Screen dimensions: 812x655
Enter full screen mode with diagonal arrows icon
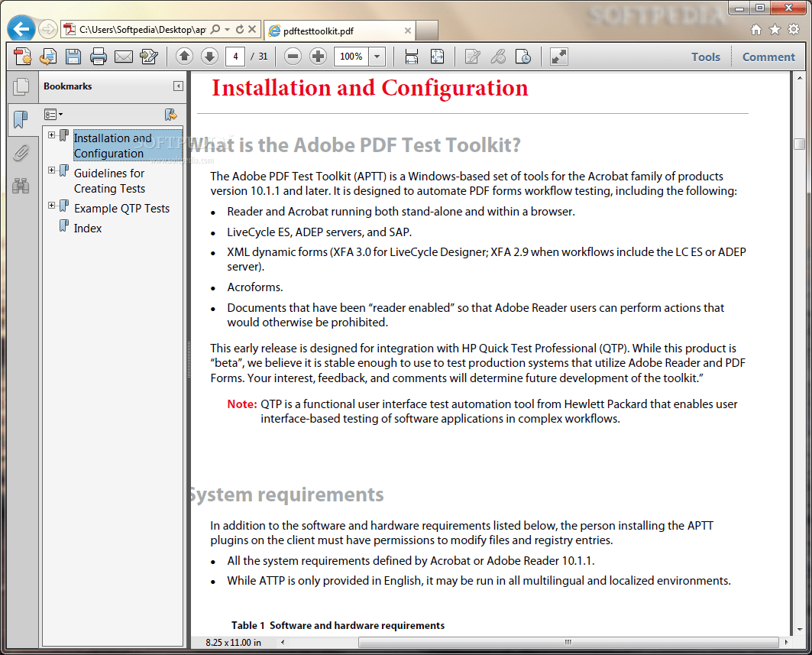pyautogui.click(x=558, y=56)
